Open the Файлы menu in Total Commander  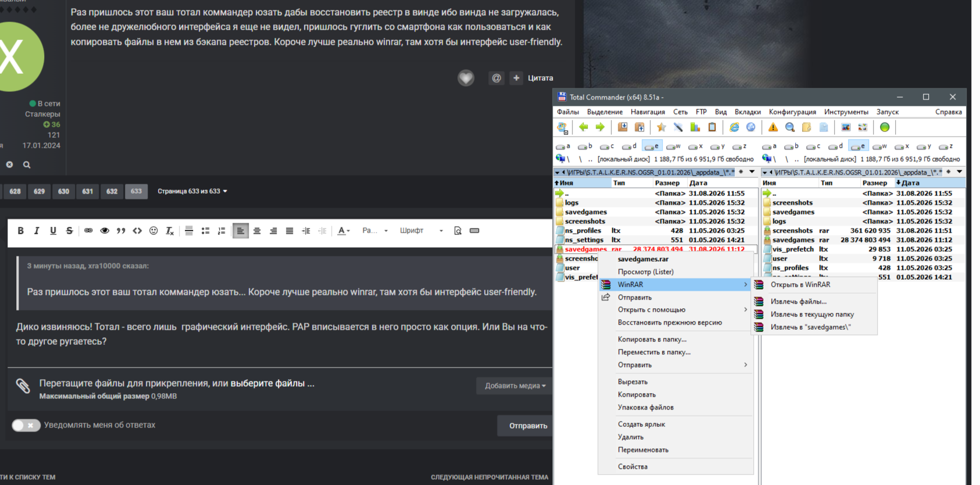coord(568,112)
